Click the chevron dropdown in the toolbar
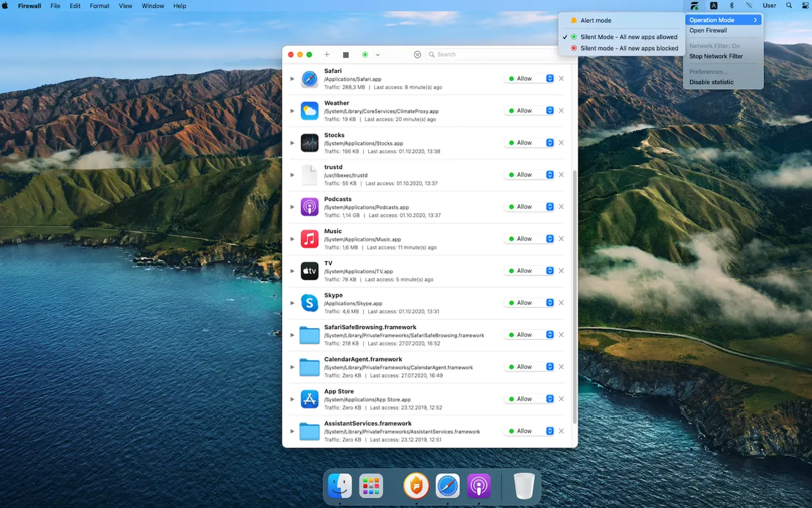 coord(378,54)
